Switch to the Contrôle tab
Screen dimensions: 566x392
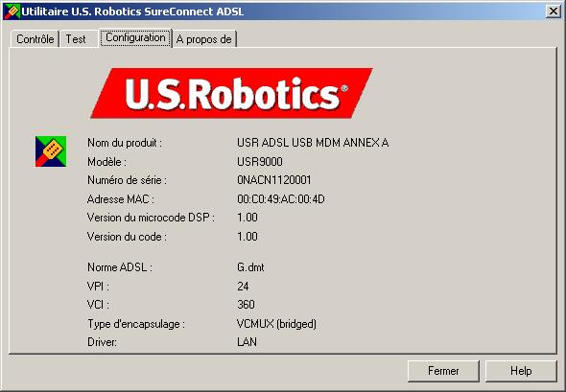coord(35,39)
